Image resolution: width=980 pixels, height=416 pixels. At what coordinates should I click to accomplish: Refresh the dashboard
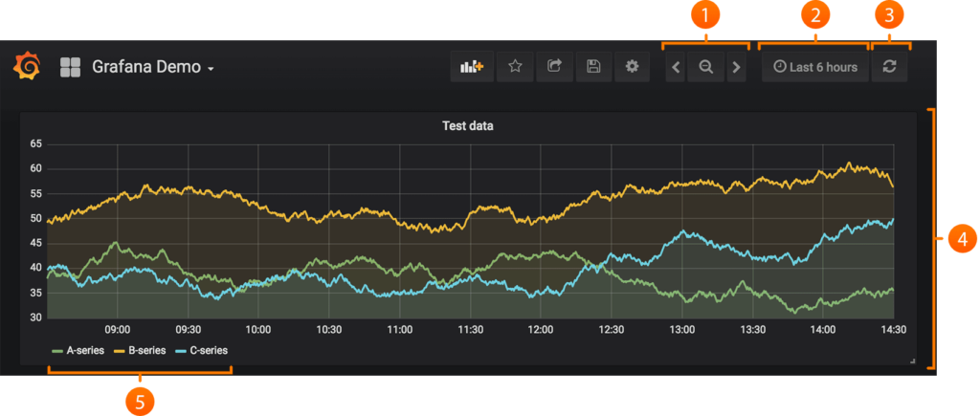[x=889, y=67]
